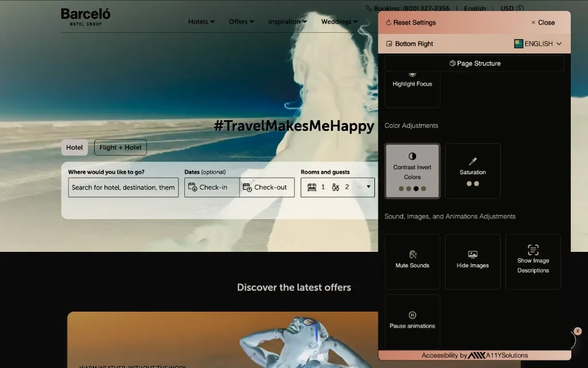Click the destination search input field
Viewport: 588px width, 368px height.
coord(123,187)
